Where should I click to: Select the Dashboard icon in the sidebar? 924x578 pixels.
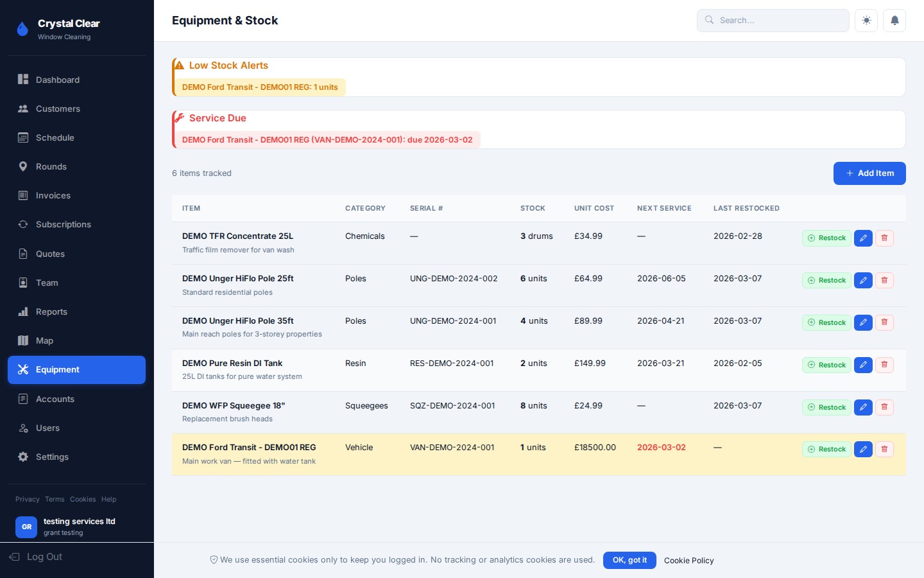click(23, 80)
